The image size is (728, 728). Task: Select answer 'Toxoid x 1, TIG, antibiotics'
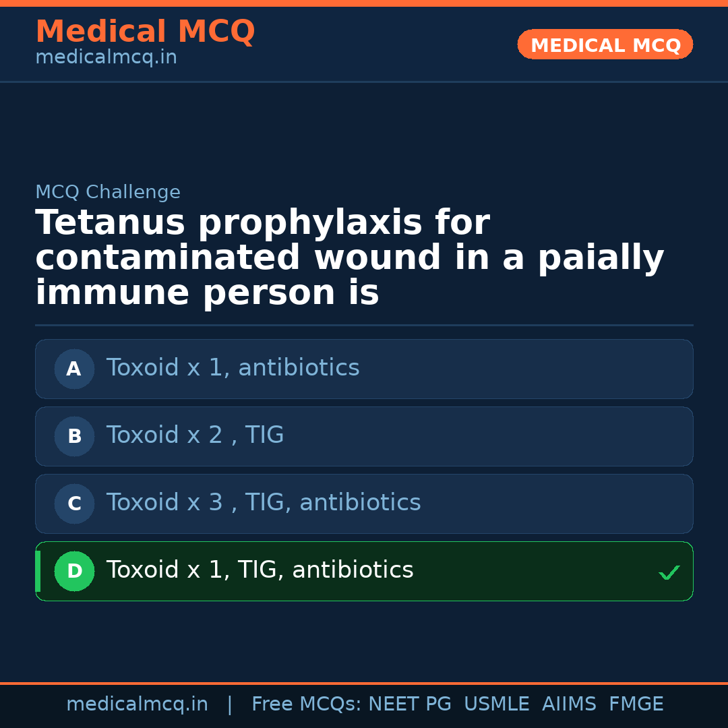pos(260,570)
